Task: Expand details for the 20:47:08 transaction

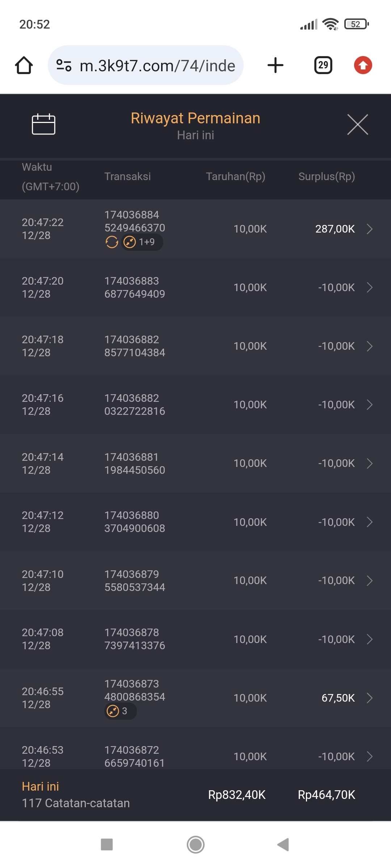Action: (369, 639)
